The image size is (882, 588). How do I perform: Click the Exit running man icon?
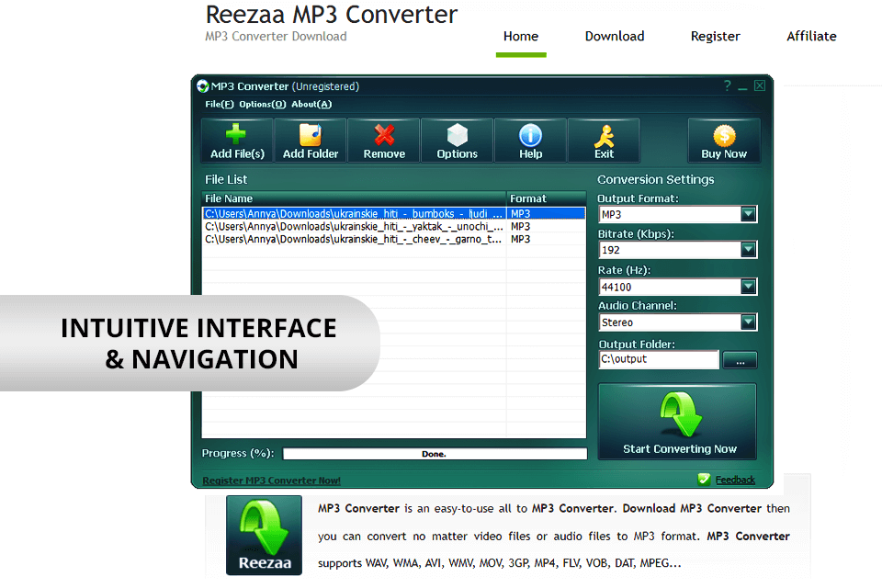click(x=605, y=136)
